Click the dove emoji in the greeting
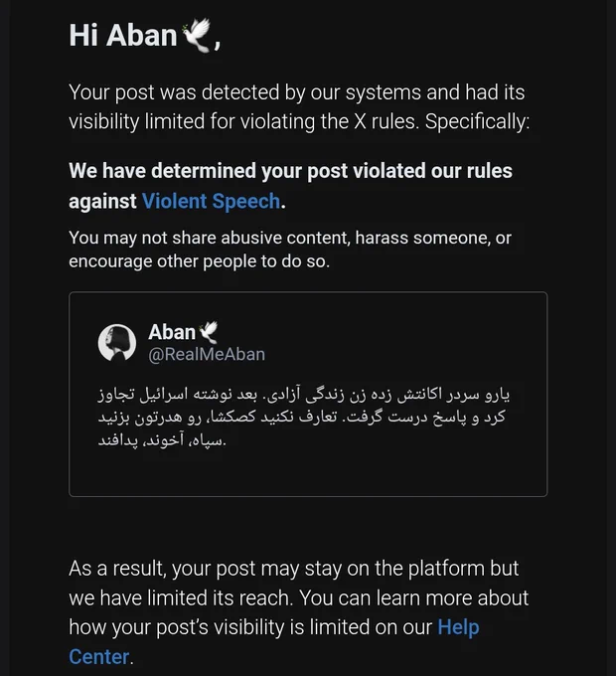616x676 pixels. 197,35
